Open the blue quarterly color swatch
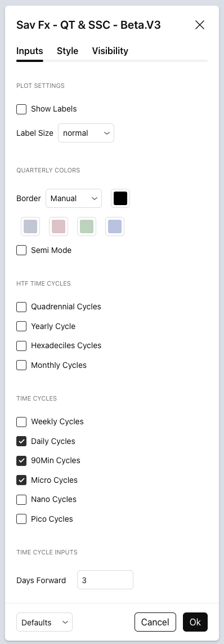Image resolution: width=224 pixels, height=644 pixels. click(x=115, y=226)
